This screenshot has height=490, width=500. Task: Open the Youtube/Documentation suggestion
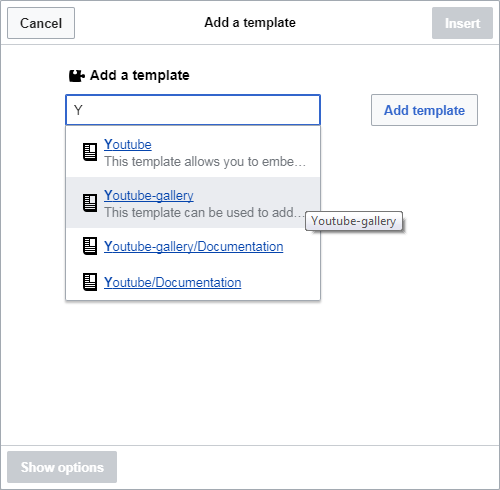click(x=173, y=283)
